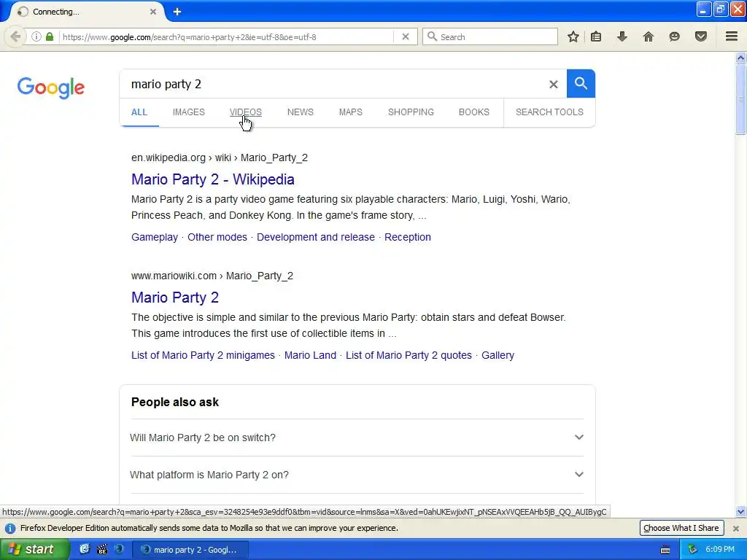Image resolution: width=747 pixels, height=560 pixels.
Task: Save page to Pocket icon
Action: [x=701, y=36]
